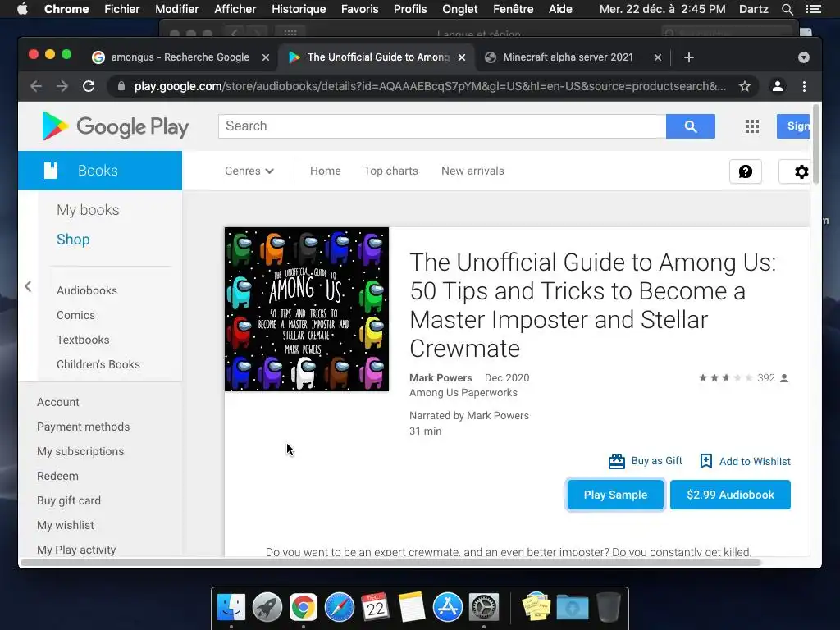Click the Google Play logo

pyautogui.click(x=115, y=126)
